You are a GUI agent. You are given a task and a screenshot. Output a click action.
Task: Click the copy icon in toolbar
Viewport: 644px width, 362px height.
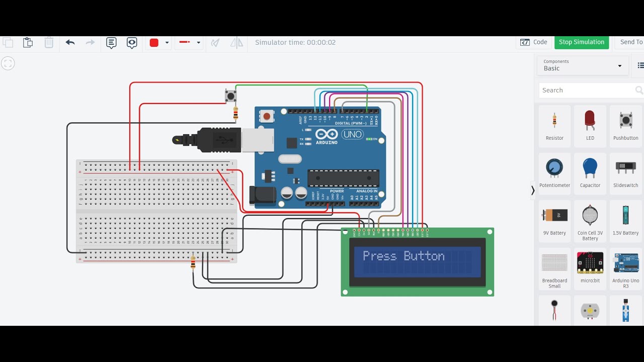coord(8,43)
